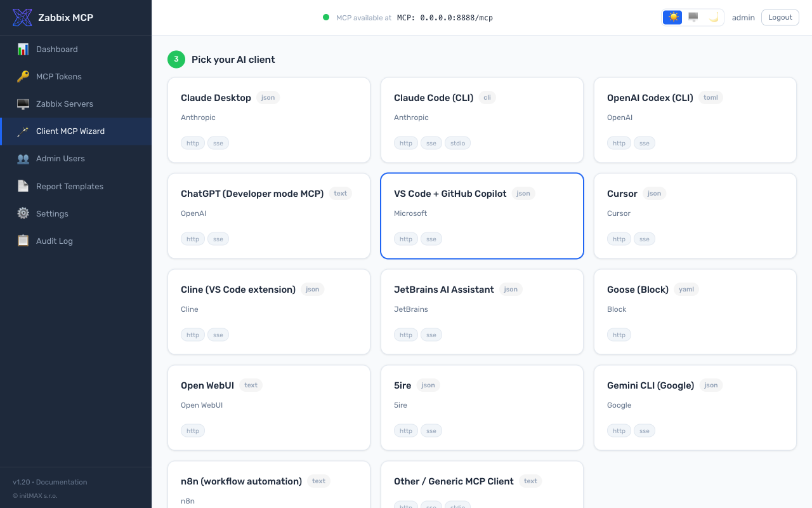This screenshot has height=508, width=812.
Task: Choose the OpenAI Codex (CLI) card
Action: pyautogui.click(x=695, y=120)
